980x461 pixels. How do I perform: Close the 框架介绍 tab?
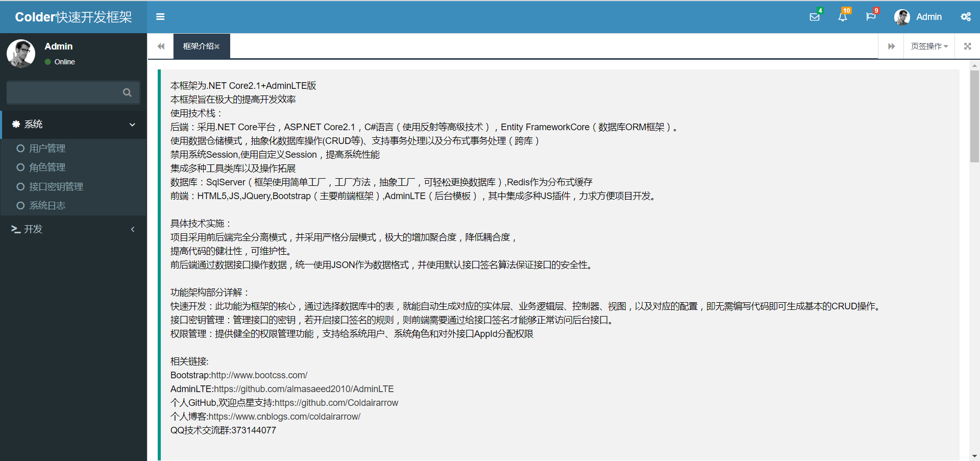click(217, 46)
